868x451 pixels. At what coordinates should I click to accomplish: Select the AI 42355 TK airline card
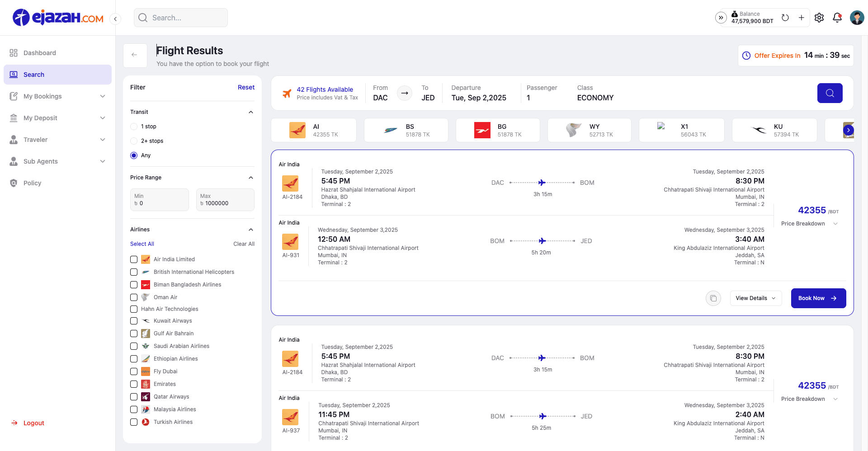coord(314,130)
